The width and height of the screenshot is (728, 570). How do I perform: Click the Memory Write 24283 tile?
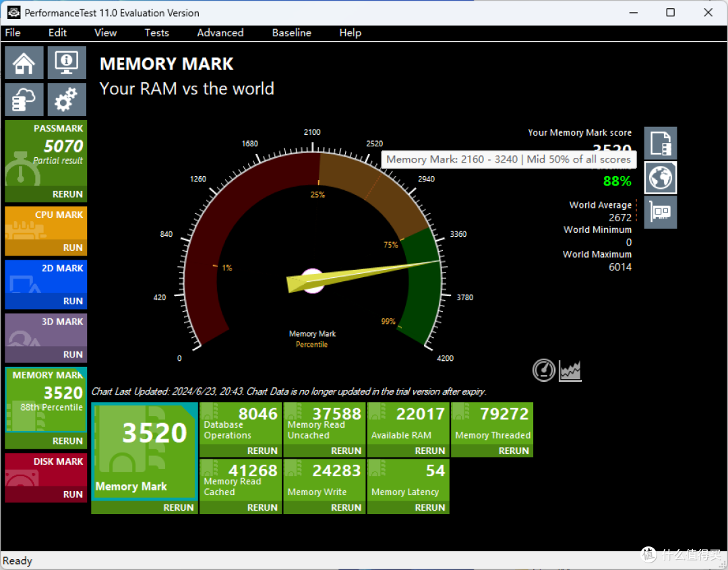coord(324,480)
